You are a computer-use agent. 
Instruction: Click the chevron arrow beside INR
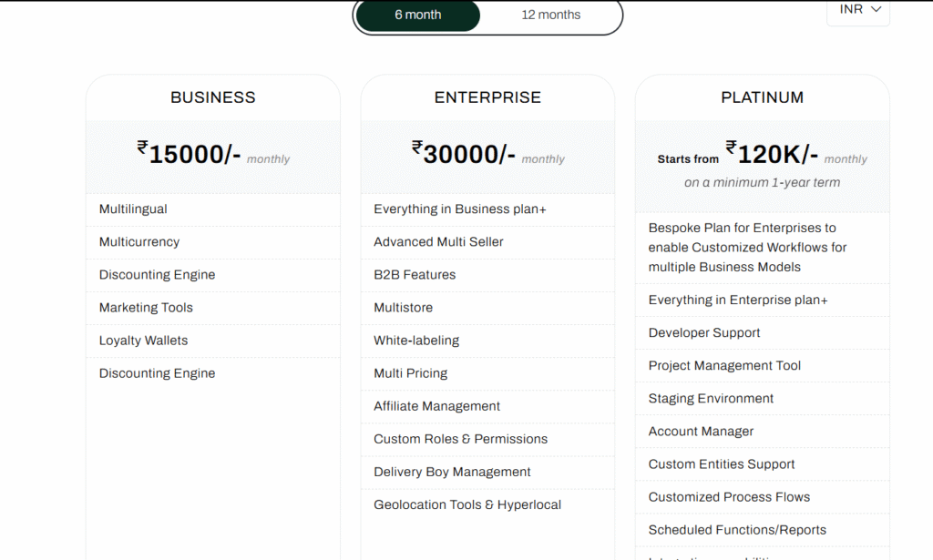tap(877, 10)
